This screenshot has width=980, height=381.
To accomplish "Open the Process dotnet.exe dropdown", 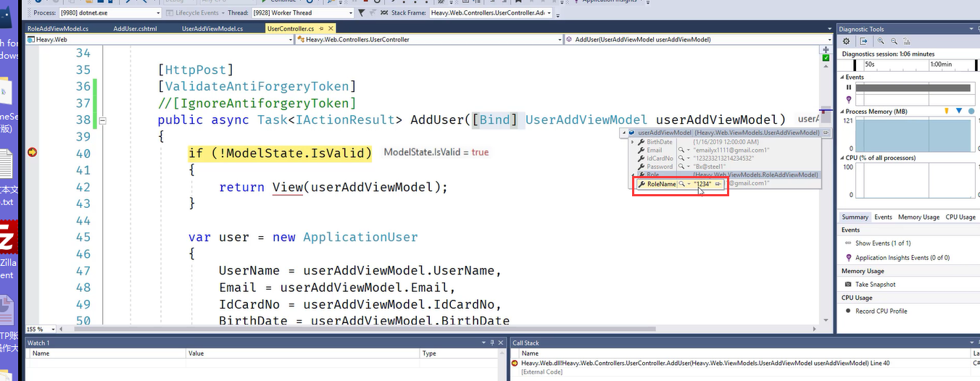I will (x=158, y=13).
